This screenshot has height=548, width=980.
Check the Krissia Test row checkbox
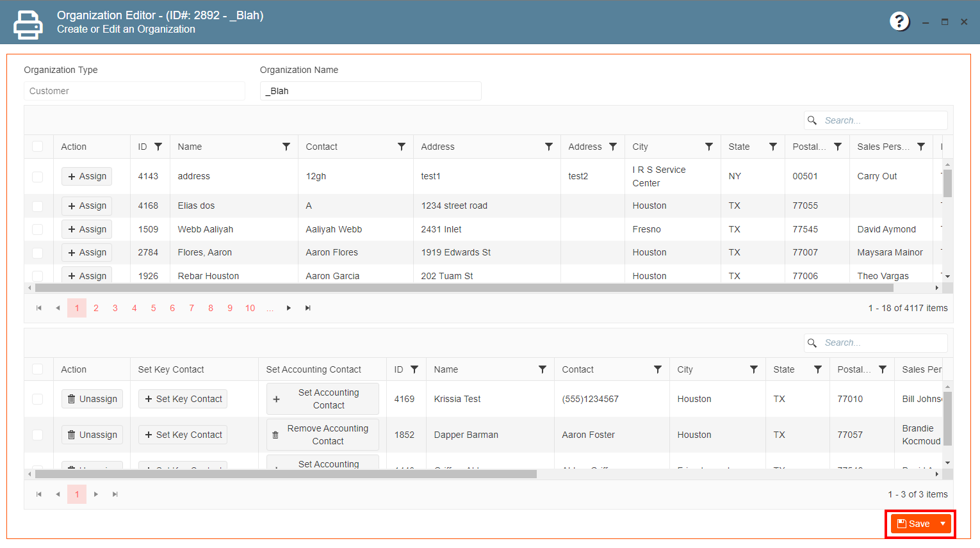tap(38, 399)
